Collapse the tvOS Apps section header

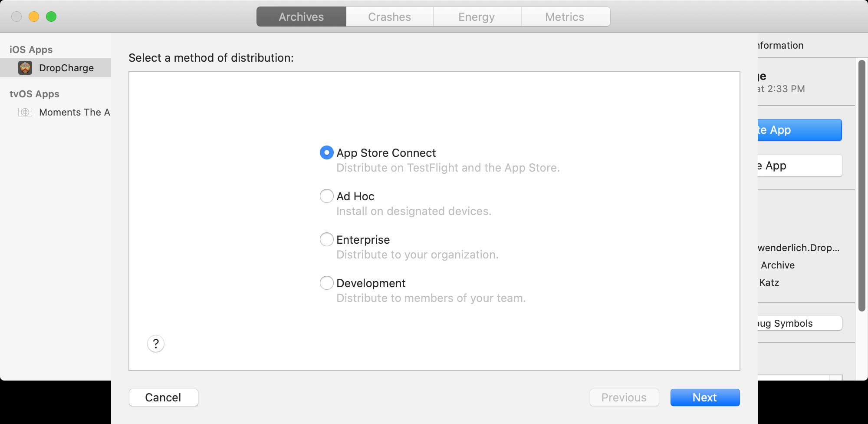(x=34, y=94)
